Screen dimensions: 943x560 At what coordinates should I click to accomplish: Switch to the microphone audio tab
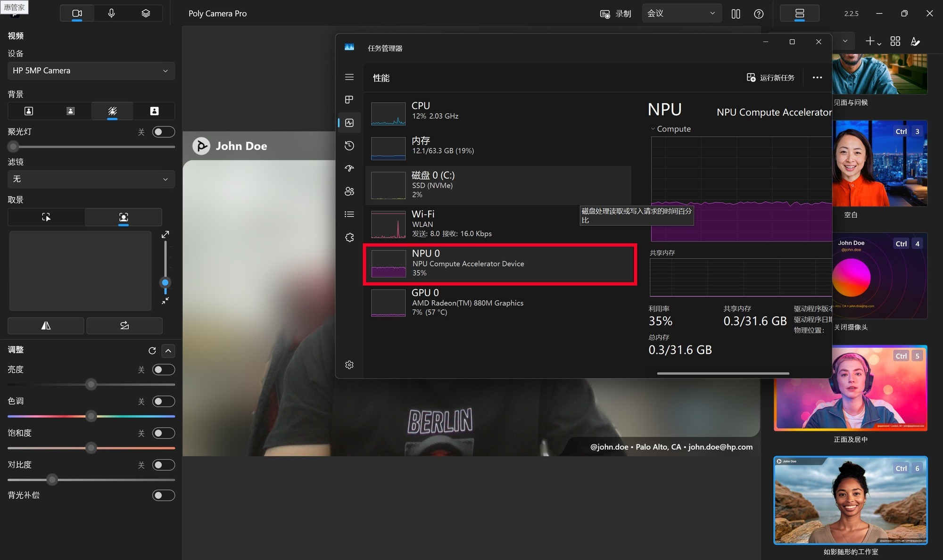[111, 13]
